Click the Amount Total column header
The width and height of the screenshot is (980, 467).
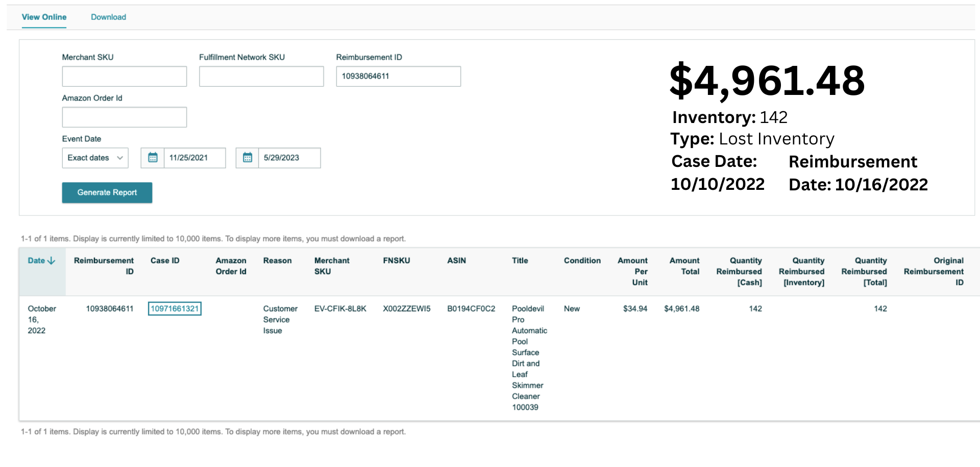(x=684, y=266)
